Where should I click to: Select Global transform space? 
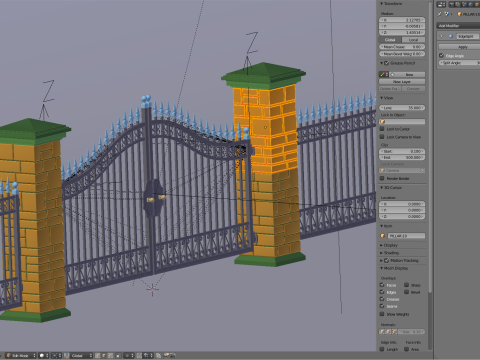(390, 40)
